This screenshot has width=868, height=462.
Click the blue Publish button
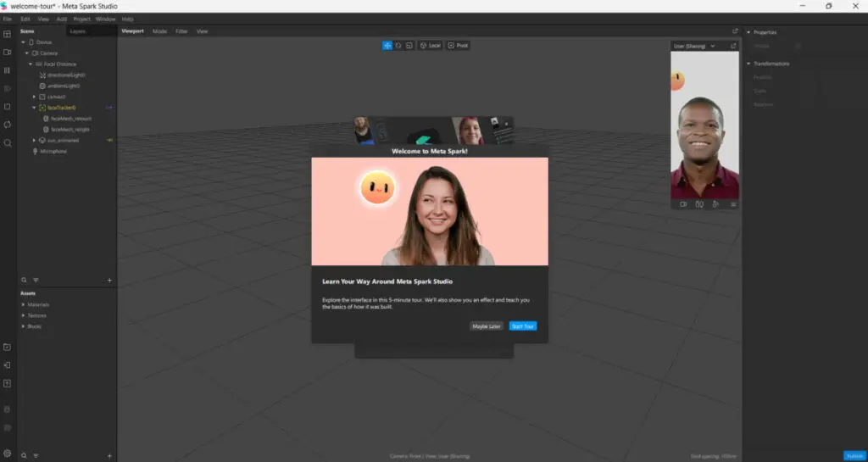(854, 456)
